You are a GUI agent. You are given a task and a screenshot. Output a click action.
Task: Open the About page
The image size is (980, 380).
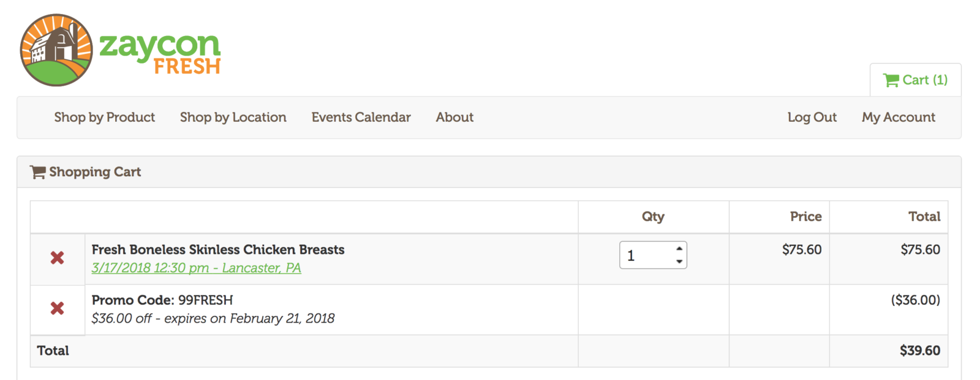[x=454, y=117]
